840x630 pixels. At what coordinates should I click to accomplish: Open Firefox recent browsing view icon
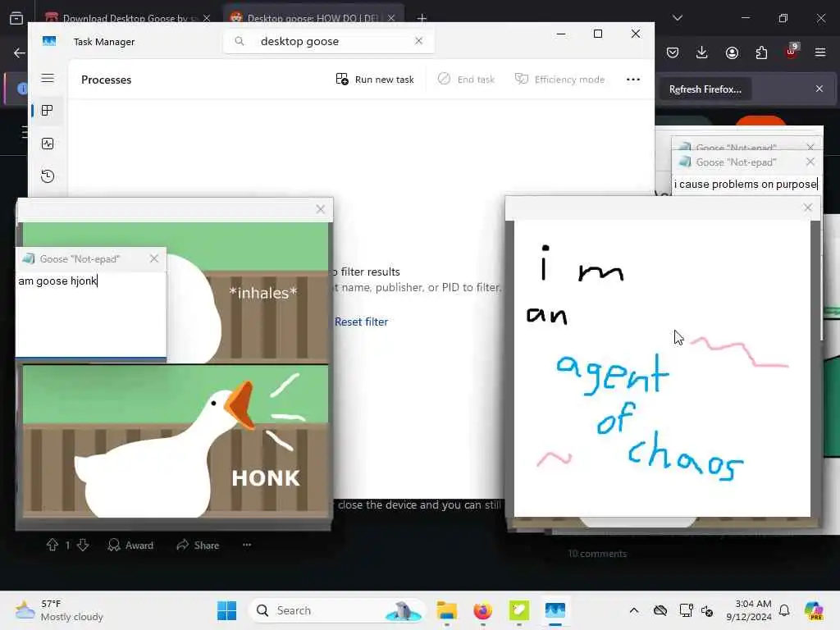(x=16, y=18)
